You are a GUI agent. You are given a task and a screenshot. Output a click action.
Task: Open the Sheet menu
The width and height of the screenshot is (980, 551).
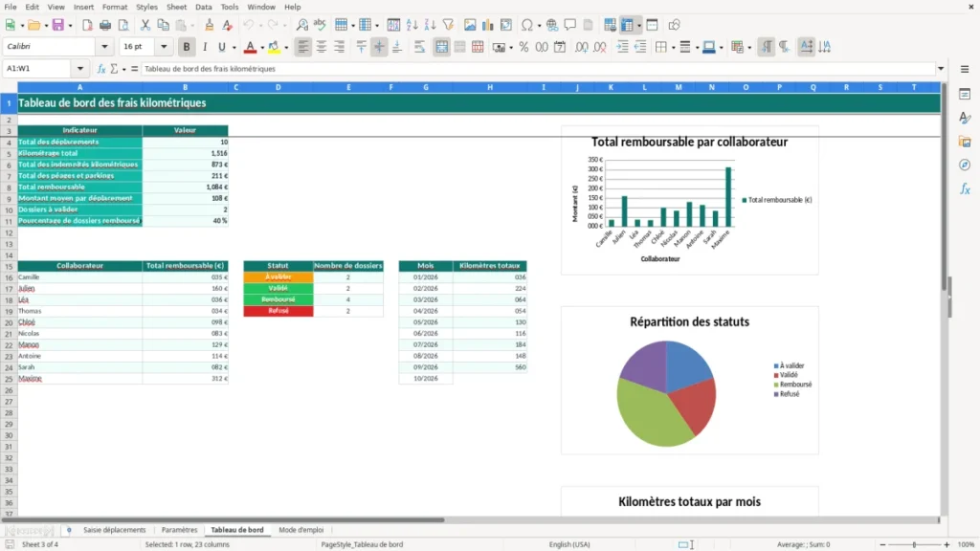click(176, 7)
